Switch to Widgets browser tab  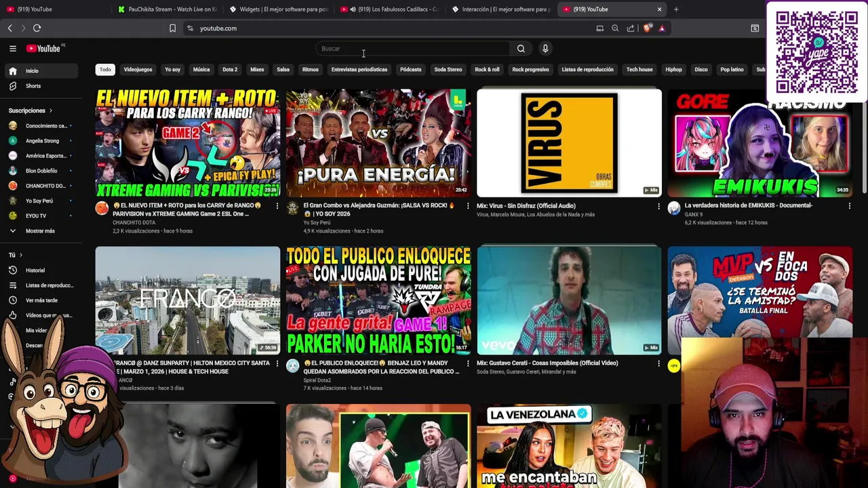click(278, 9)
